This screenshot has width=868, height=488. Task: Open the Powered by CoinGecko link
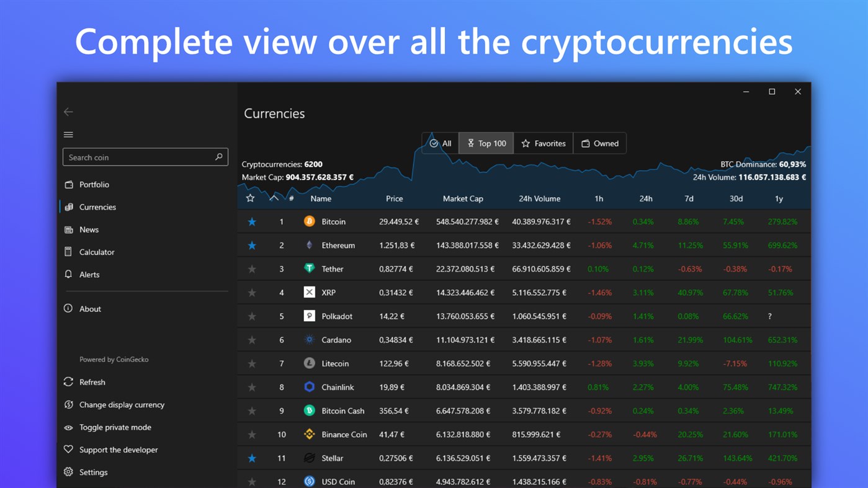tap(114, 359)
